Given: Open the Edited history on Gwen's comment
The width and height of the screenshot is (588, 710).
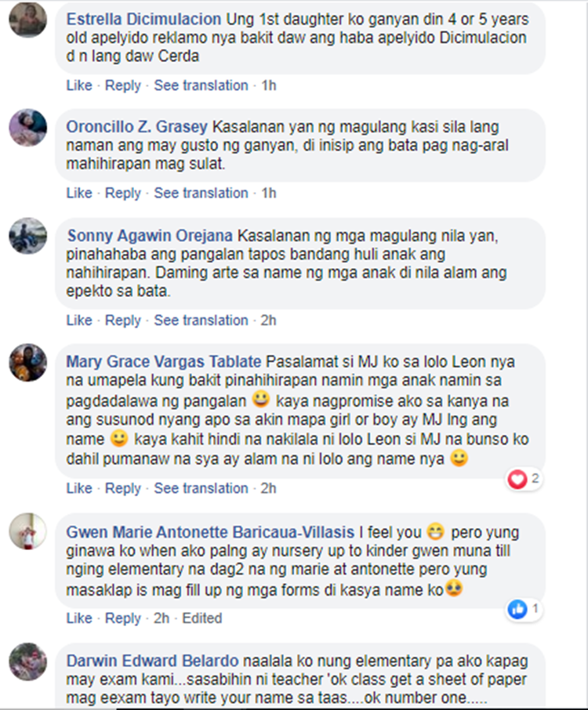Looking at the screenshot, I should pos(202,618).
